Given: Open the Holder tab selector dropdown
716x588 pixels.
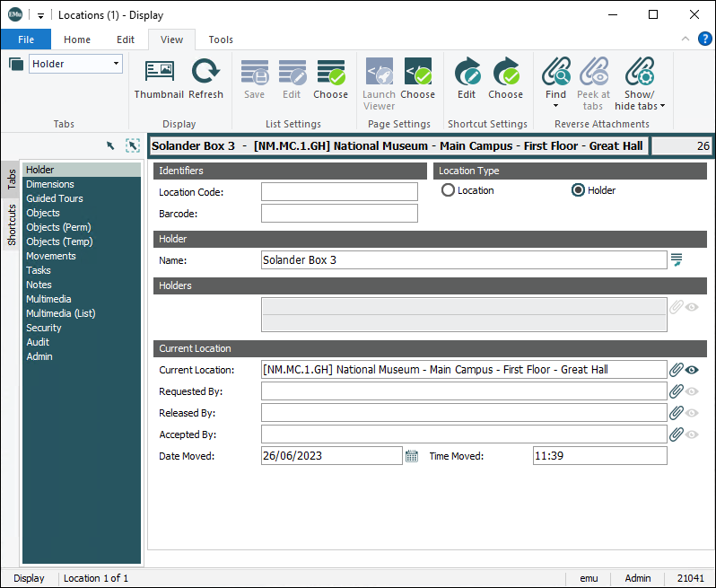Looking at the screenshot, I should [117, 64].
